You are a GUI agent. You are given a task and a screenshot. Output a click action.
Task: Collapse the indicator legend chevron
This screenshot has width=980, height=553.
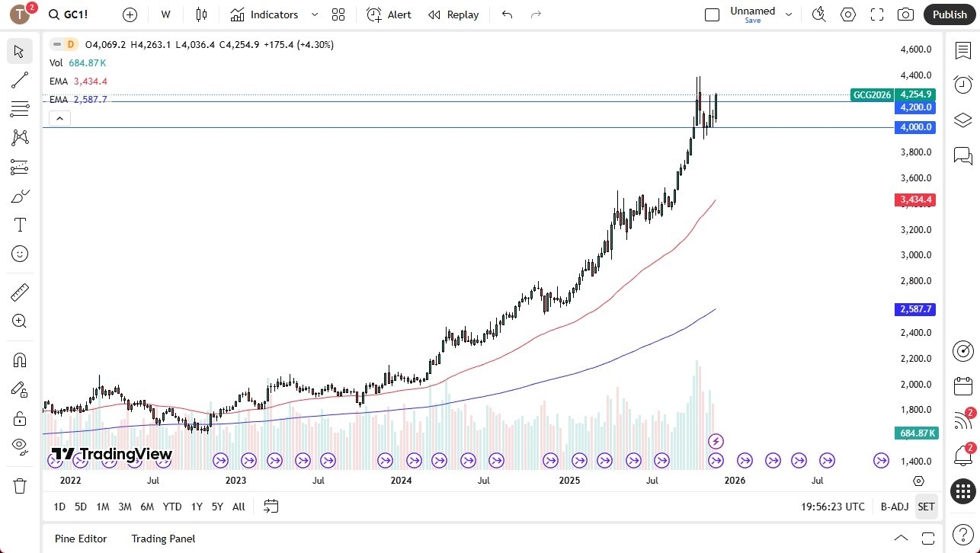pyautogui.click(x=59, y=118)
